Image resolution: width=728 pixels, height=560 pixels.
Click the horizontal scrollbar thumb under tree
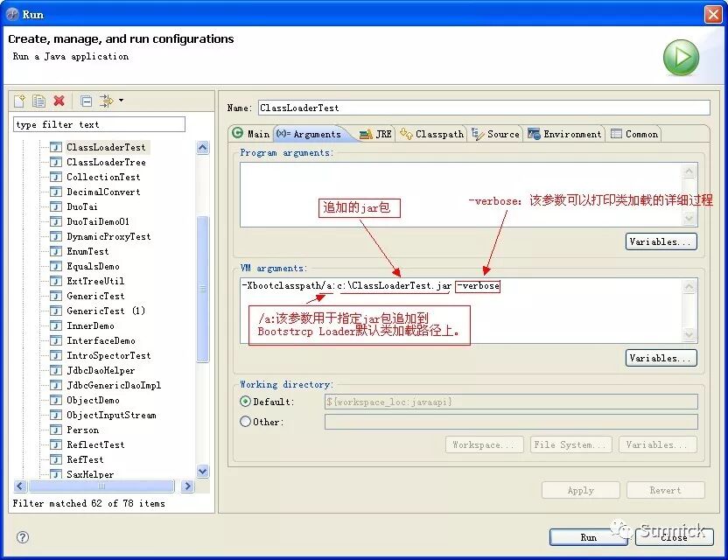point(101,486)
